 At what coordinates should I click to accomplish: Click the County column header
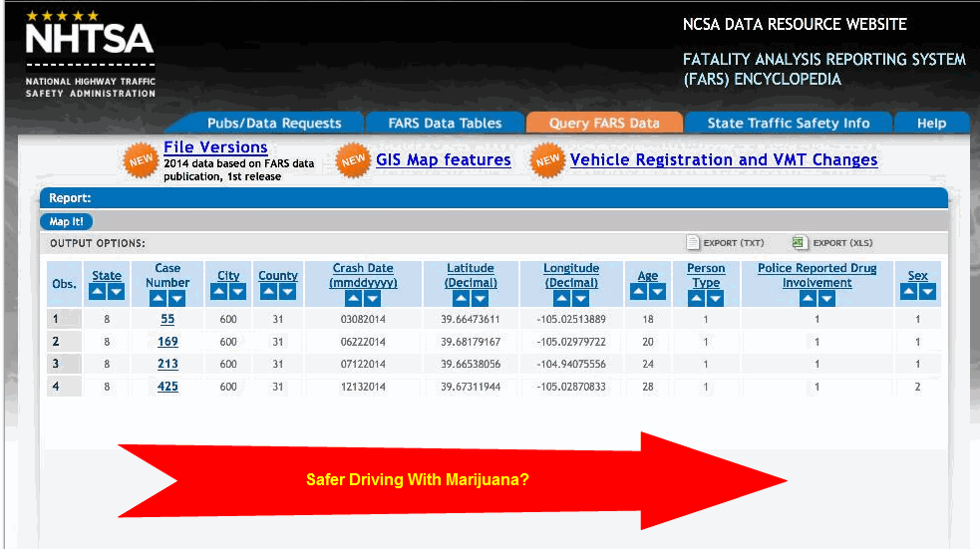click(x=278, y=275)
